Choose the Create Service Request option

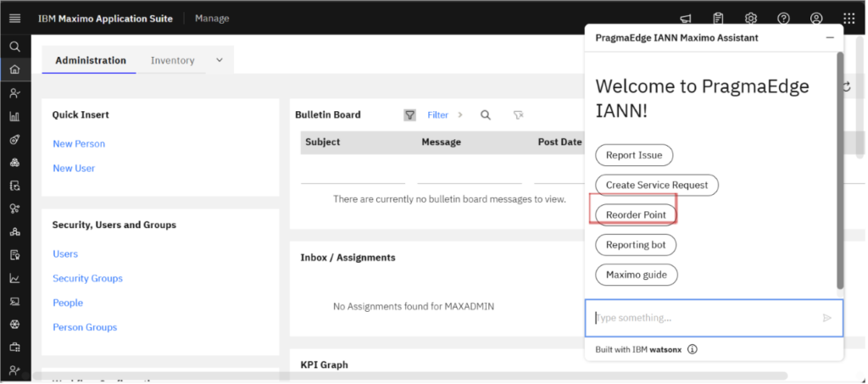(x=657, y=185)
